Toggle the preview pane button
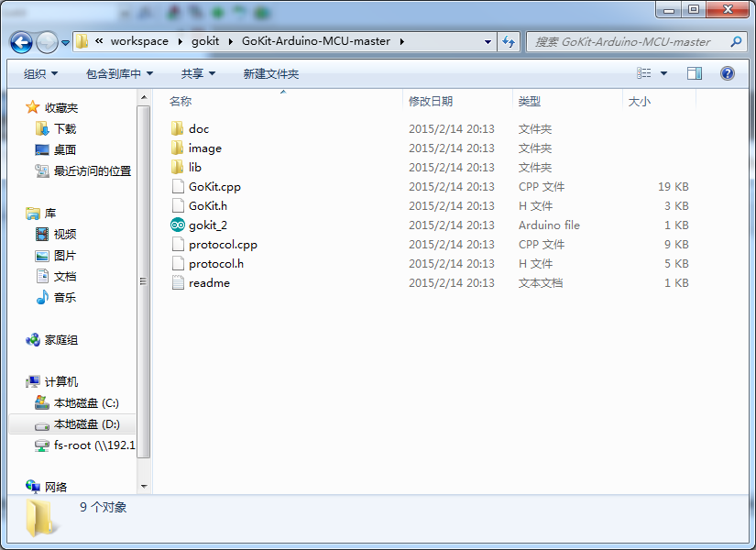This screenshot has width=756, height=550. tap(695, 73)
